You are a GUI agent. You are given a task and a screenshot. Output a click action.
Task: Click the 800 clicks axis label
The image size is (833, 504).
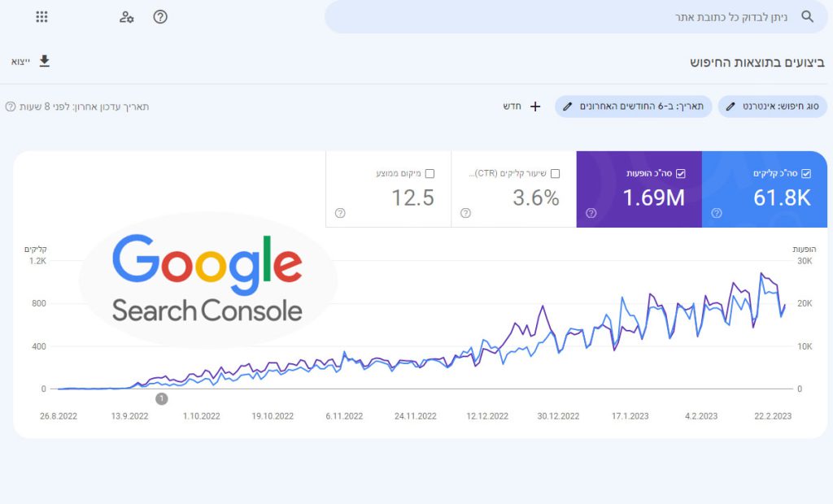[x=39, y=303]
